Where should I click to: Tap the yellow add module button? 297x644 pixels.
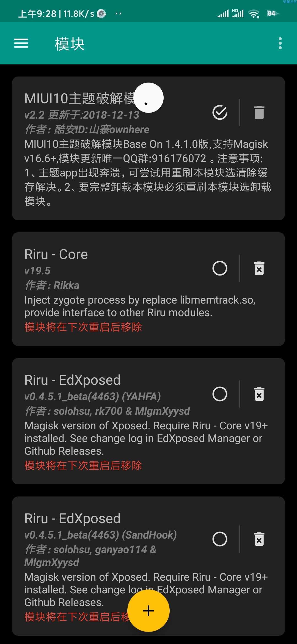(x=148, y=611)
